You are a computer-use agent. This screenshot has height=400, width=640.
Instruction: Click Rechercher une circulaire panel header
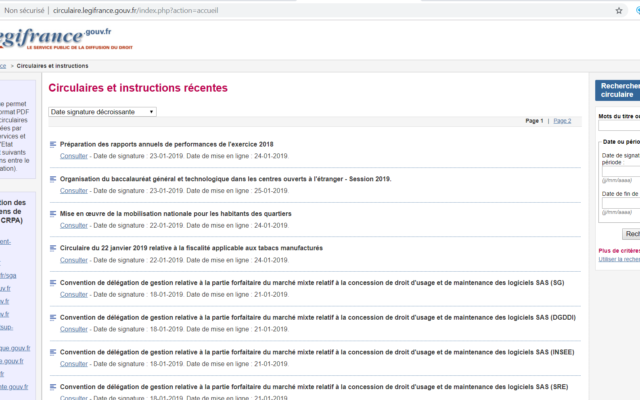pos(618,90)
